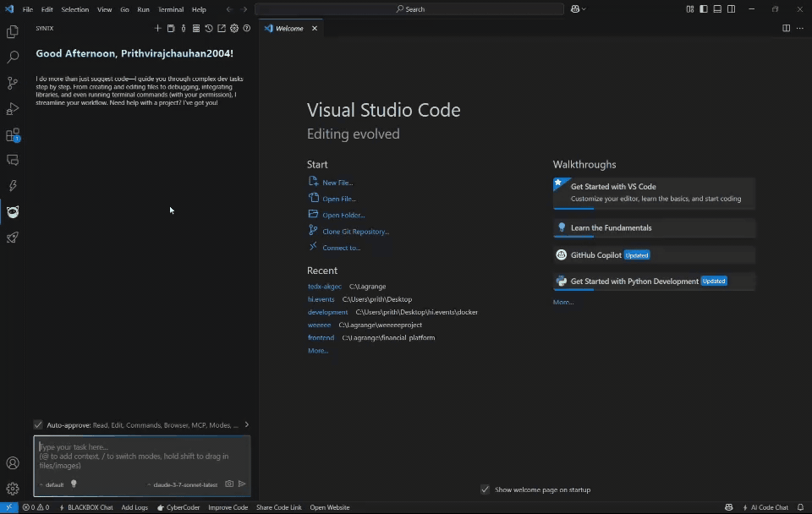Open the Run menu
Image resolution: width=812 pixels, height=514 pixels.
pos(144,9)
